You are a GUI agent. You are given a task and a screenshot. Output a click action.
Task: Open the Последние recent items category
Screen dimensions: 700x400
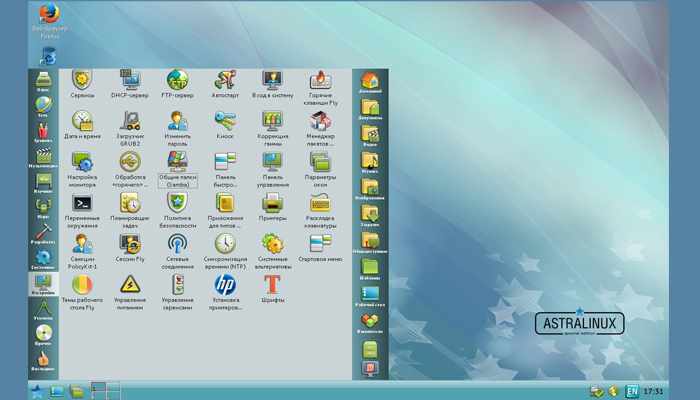[43, 361]
